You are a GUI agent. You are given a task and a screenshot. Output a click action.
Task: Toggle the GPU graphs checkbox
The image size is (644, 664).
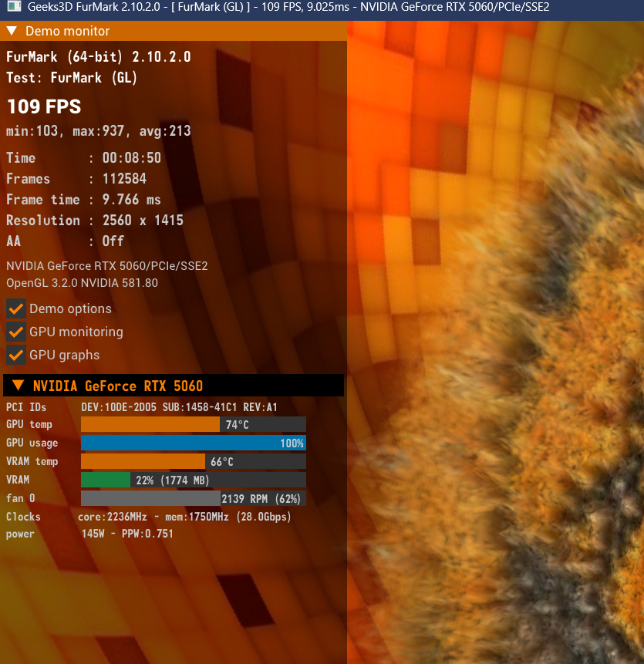pos(16,355)
